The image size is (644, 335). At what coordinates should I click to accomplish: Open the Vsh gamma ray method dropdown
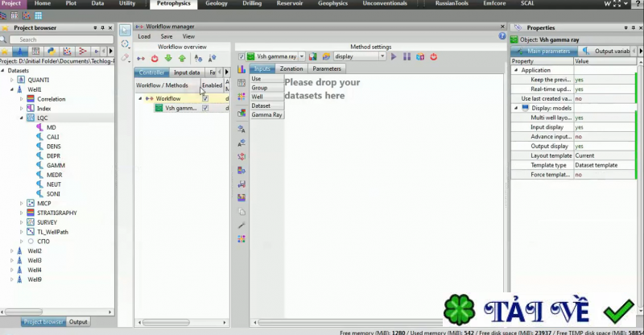[302, 56]
